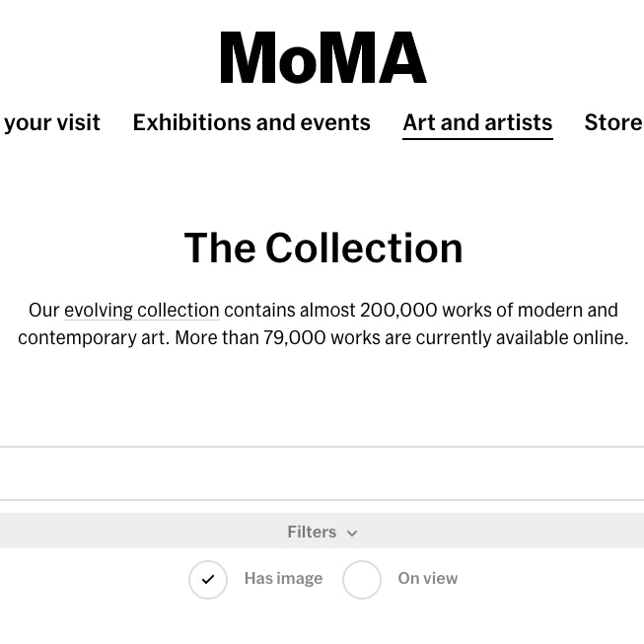Uncheck the Has image filter
The height and width of the screenshot is (644, 644).
208,579
